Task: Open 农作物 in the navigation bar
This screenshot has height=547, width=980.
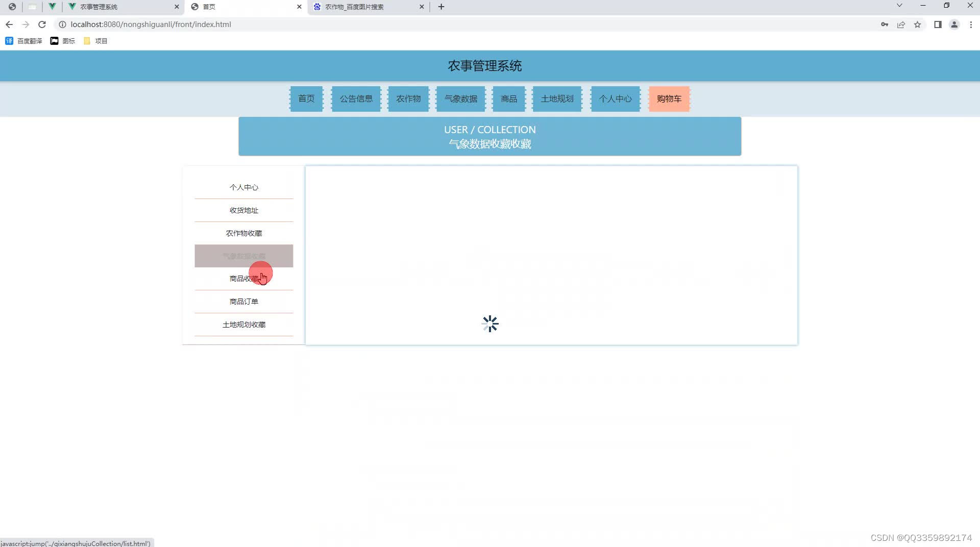Action: click(408, 99)
